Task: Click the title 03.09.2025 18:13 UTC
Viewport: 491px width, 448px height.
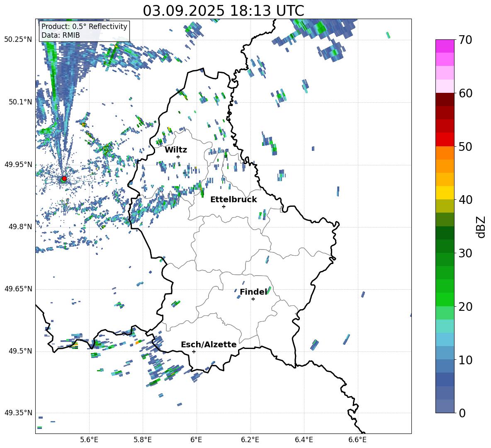Action: (x=223, y=11)
